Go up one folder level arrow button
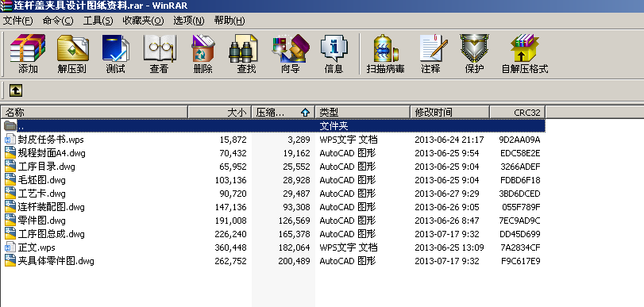 [x=16, y=90]
